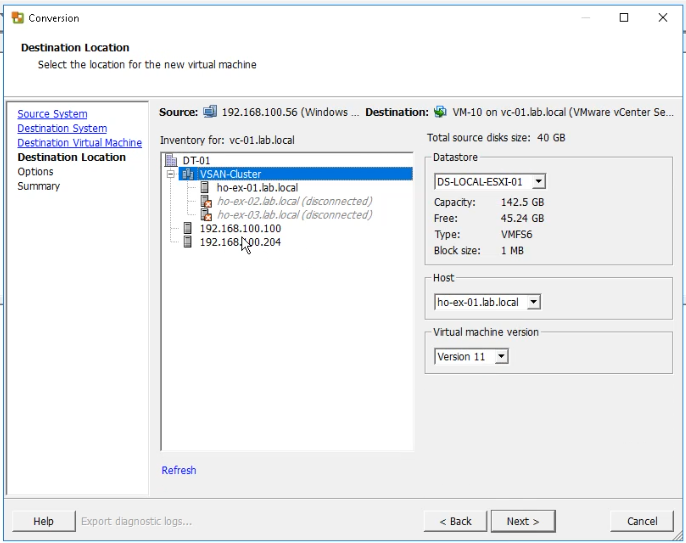The height and width of the screenshot is (543, 686).
Task: Select 192.168.100.100 host row
Action: click(240, 228)
